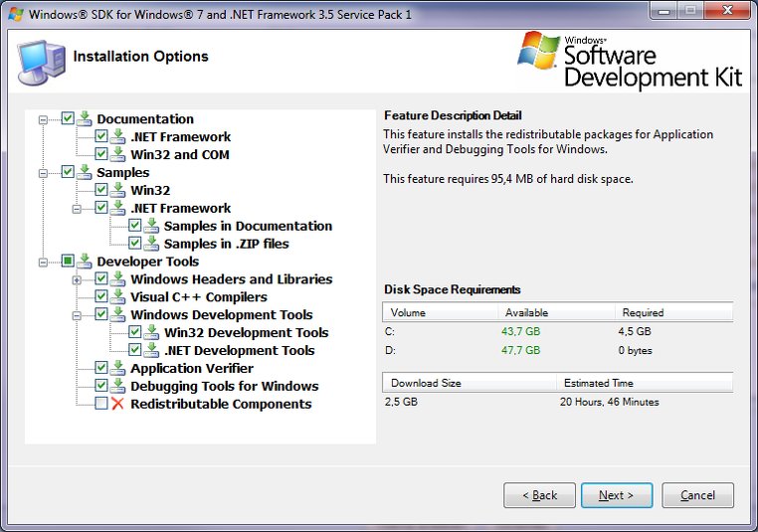The width and height of the screenshot is (758, 532).
Task: Uncheck Windows Headers and Libraries checkbox
Action: [x=101, y=278]
